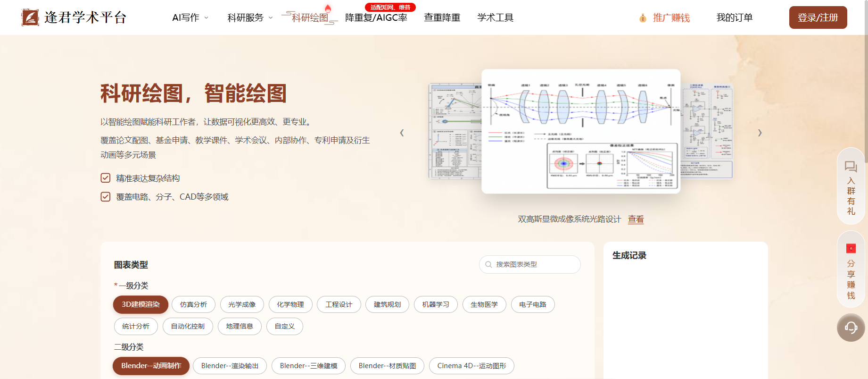
Task: Open 我的订单 in the header
Action: (x=735, y=17)
